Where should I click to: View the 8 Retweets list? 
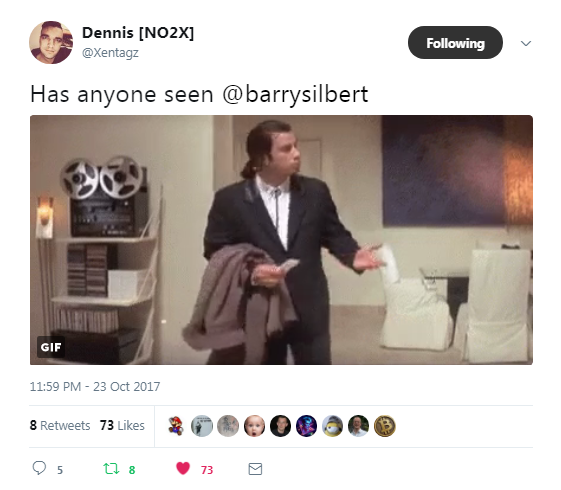pos(60,425)
